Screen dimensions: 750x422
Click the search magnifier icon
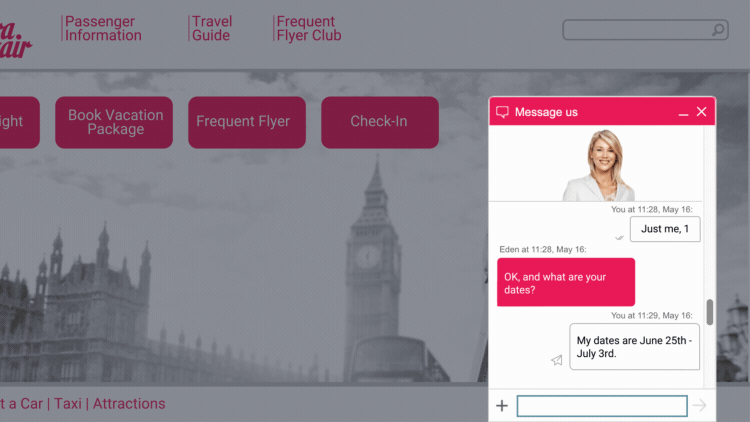pyautogui.click(x=718, y=30)
